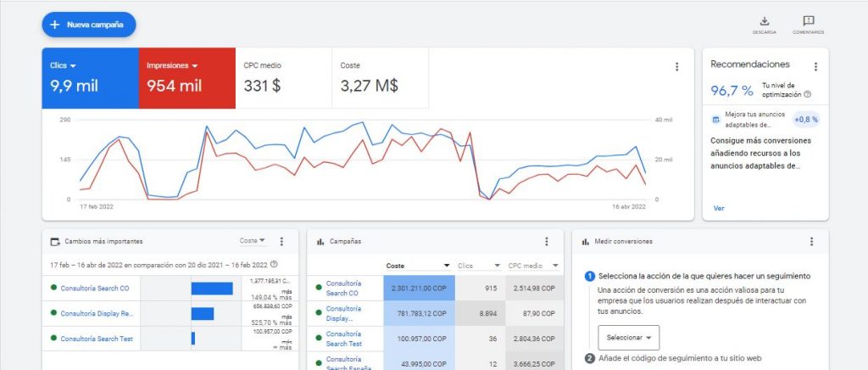
Task: Open the Clics metric dropdown
Action: pyautogui.click(x=63, y=65)
